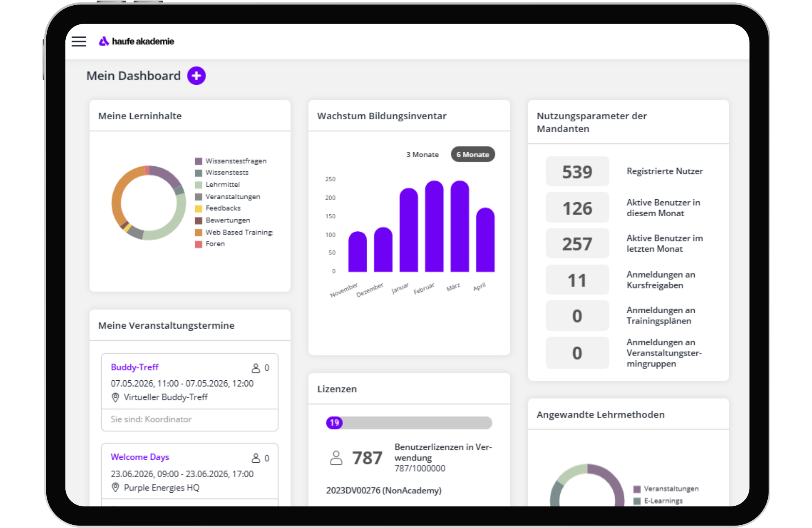Switch the chart to 3 Monate
The image size is (812, 528).
423,155
